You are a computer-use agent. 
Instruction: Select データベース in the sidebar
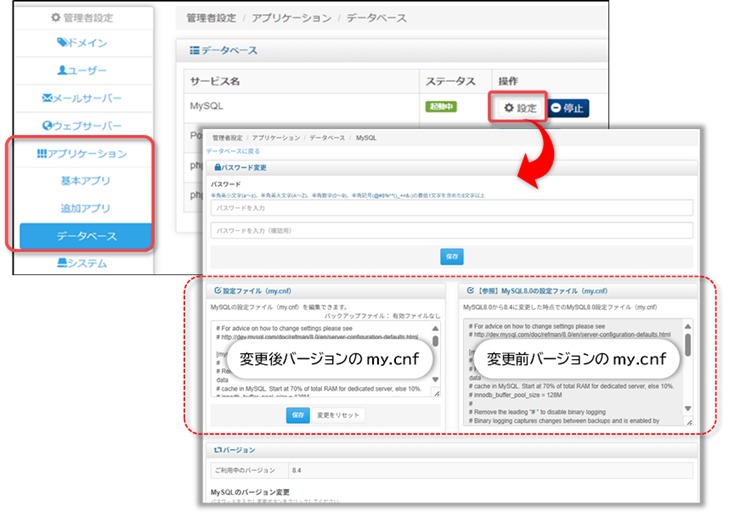click(84, 237)
